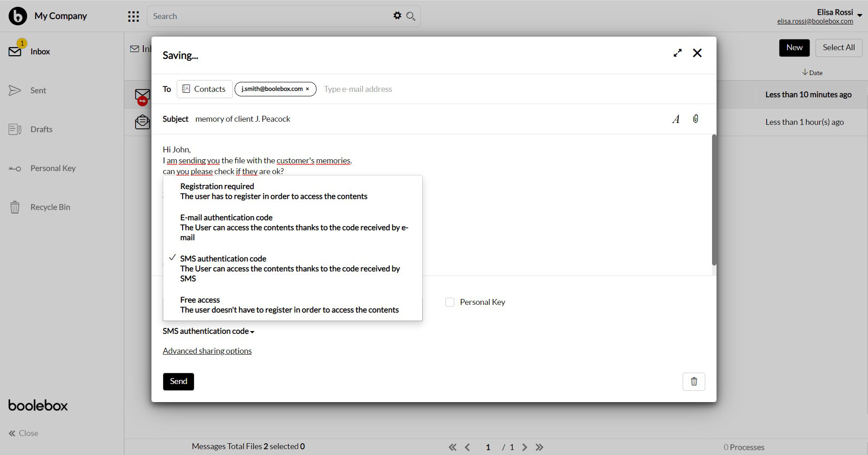The height and width of the screenshot is (455, 868).
Task: Expand the compose window to full screen
Action: (x=677, y=53)
